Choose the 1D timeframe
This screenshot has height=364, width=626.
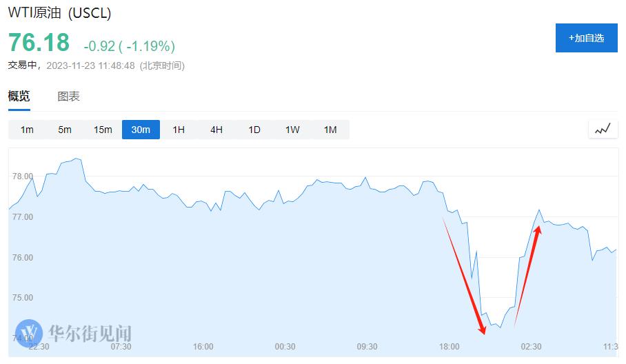[254, 130]
